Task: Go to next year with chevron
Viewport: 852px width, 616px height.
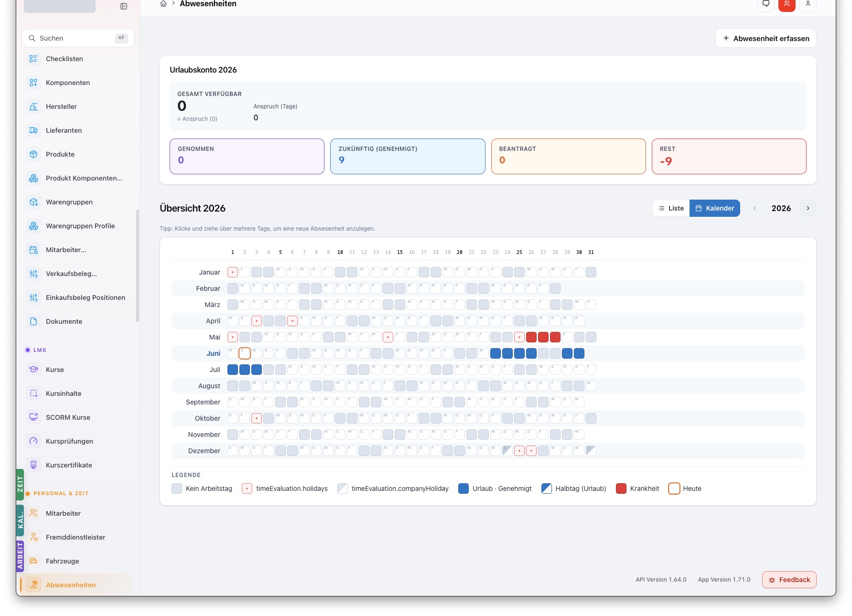Action: tap(808, 208)
